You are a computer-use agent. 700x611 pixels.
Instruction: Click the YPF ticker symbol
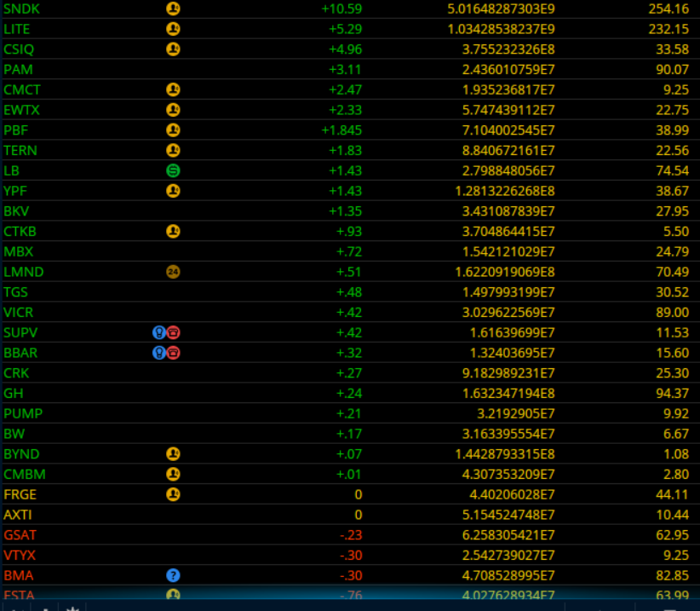tap(15, 191)
